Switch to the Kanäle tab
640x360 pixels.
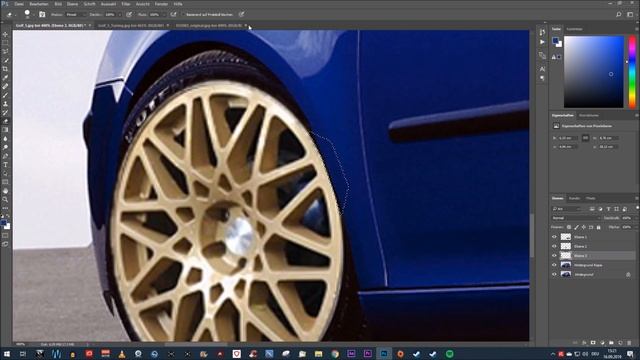[x=574, y=198]
